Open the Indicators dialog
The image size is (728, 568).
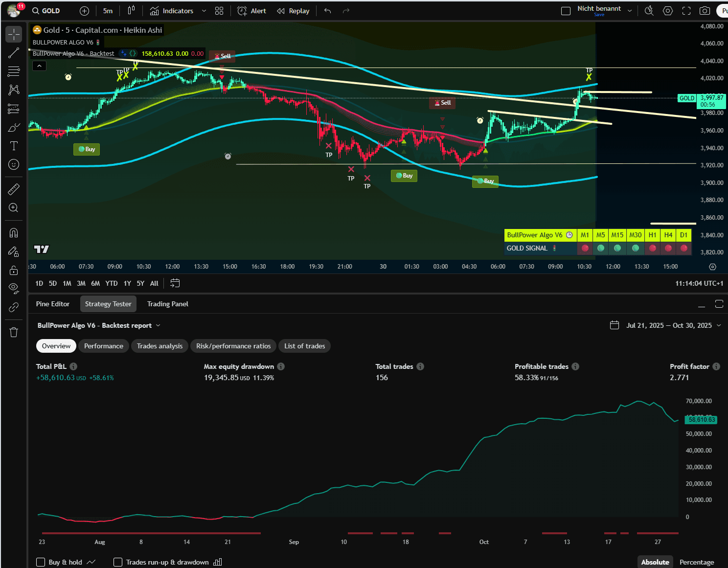pos(172,11)
